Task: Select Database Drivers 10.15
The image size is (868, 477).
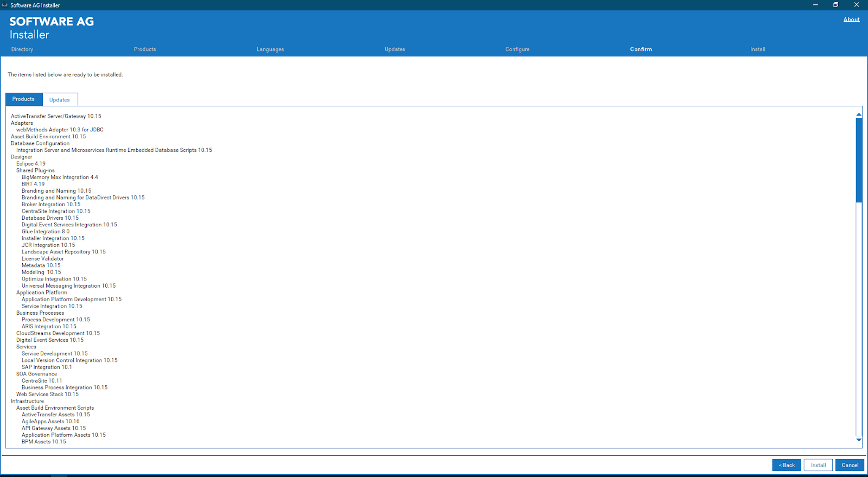Action: click(x=50, y=218)
